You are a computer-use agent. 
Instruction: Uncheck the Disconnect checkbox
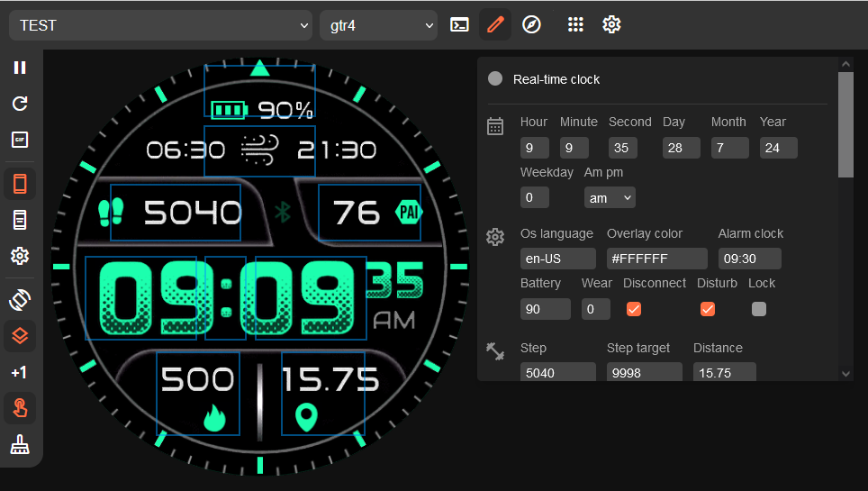(634, 309)
